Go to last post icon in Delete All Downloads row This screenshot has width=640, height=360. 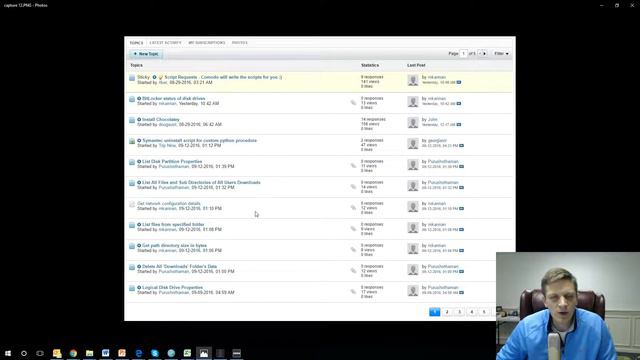(461, 271)
